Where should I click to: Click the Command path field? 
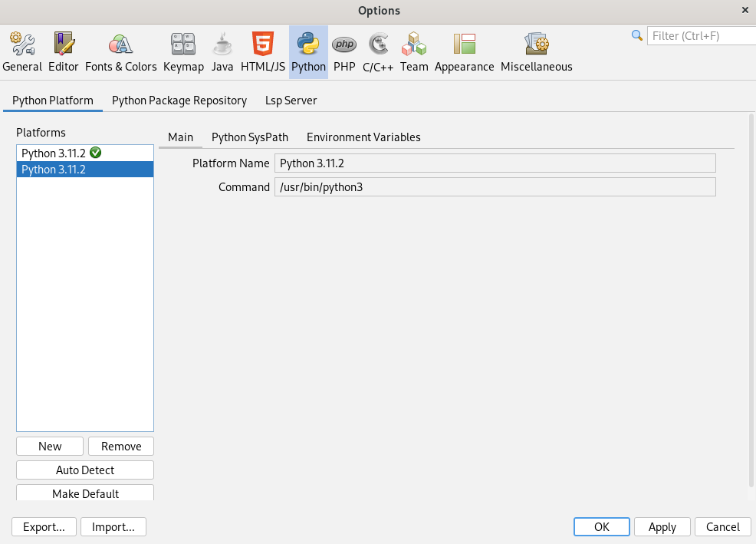click(495, 186)
